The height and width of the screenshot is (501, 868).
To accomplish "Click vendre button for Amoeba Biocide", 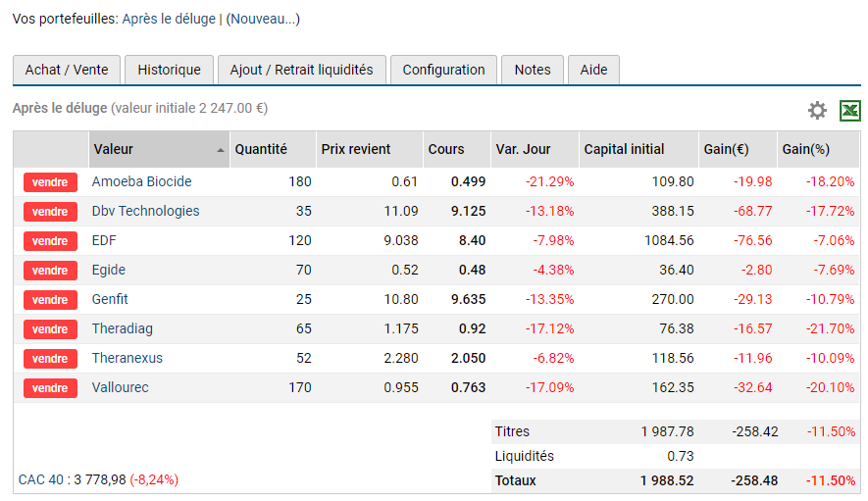I will [x=50, y=182].
